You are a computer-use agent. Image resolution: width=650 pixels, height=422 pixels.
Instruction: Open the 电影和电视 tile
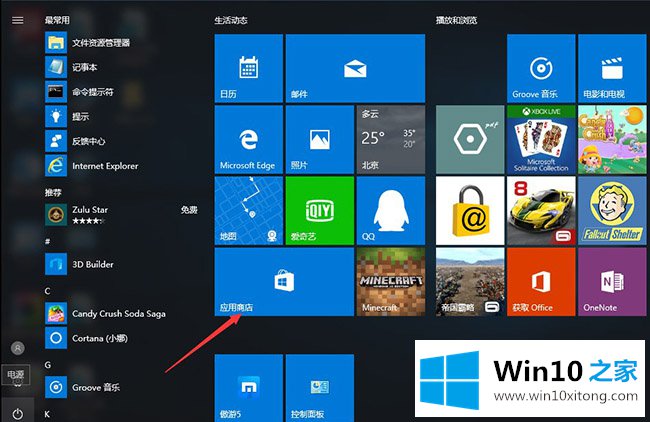(612, 68)
